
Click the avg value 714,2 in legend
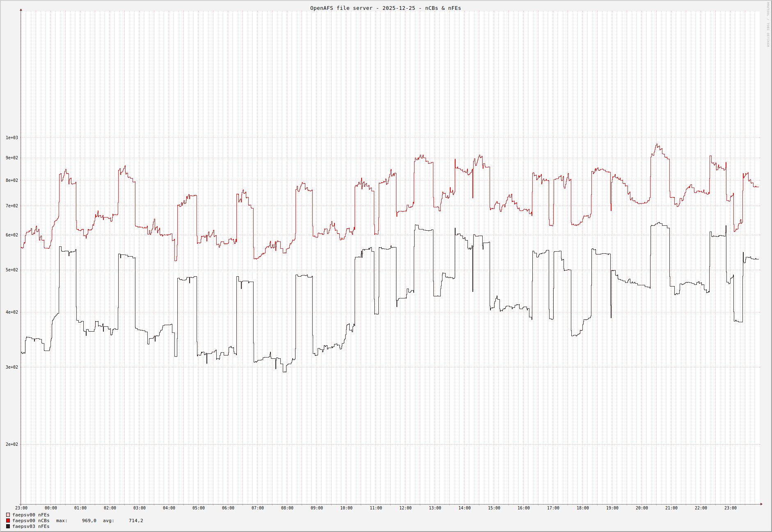[x=135, y=521]
